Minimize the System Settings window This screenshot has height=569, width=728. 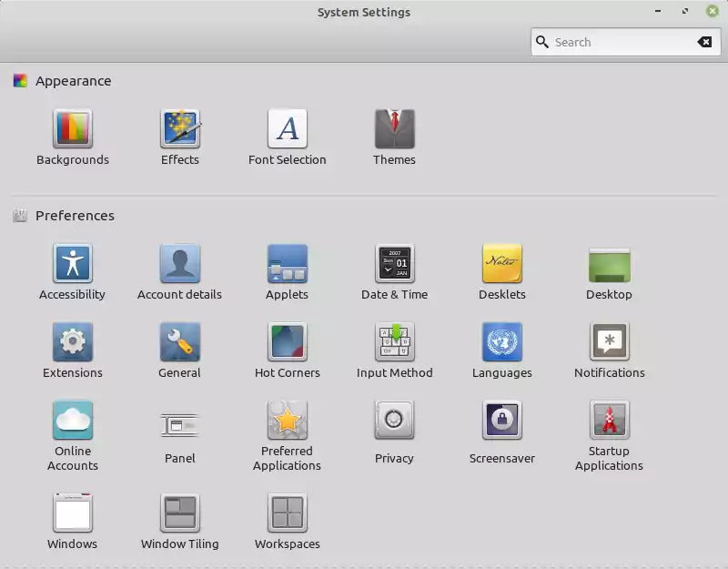click(x=658, y=11)
